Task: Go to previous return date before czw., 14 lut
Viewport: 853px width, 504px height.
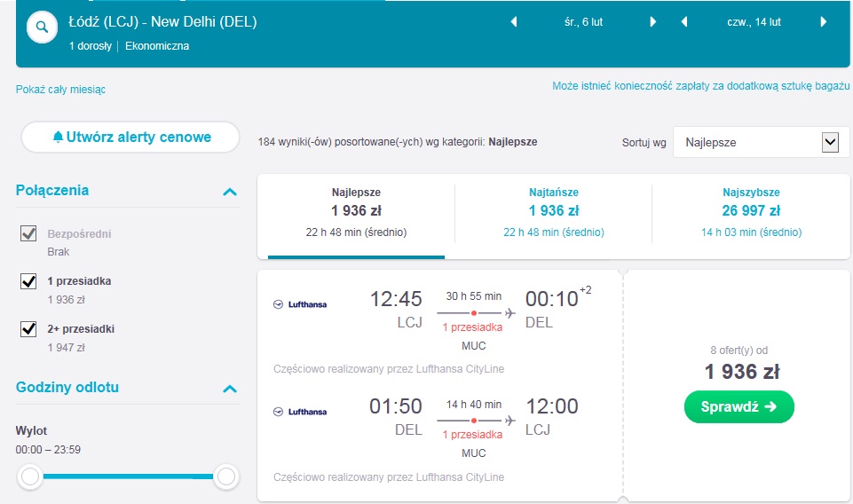Action: coord(683,22)
